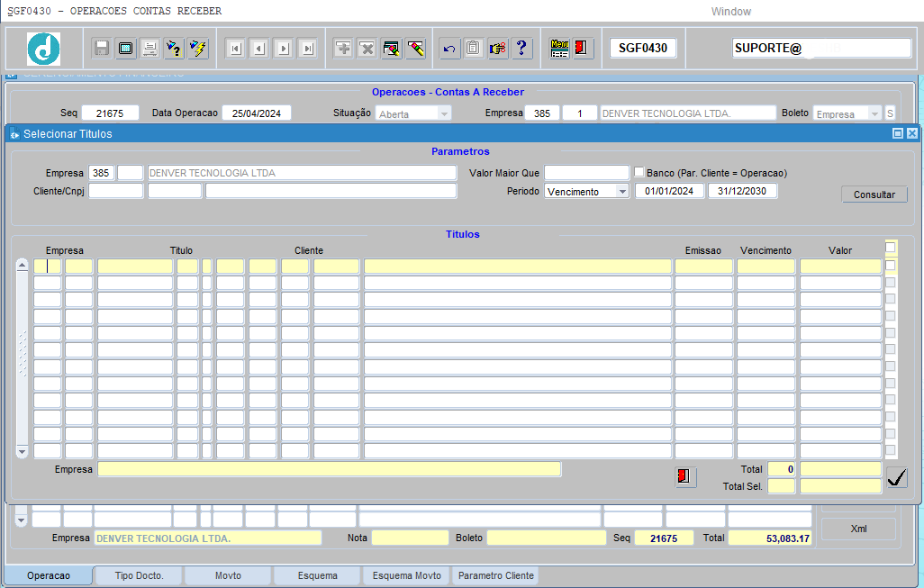Switch to the Esquema Movto tab
This screenshot has height=588, width=924.
point(406,575)
